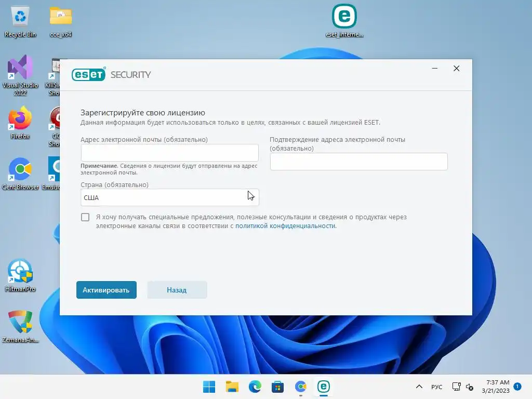This screenshot has height=399, width=532.
Task: Focus the email confirmation input field
Action: coord(358,162)
